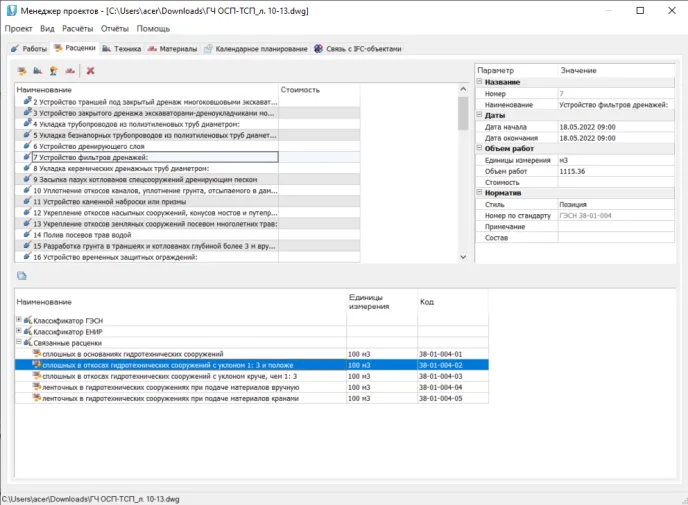Open the Расчёты menu
This screenshot has height=505, width=688.
(x=78, y=29)
